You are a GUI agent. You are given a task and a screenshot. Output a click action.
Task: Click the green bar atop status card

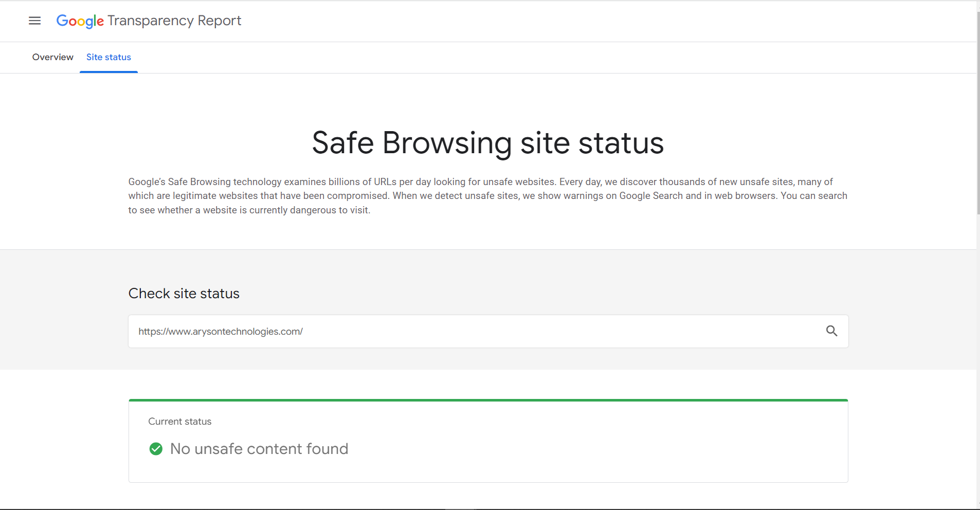click(x=488, y=400)
